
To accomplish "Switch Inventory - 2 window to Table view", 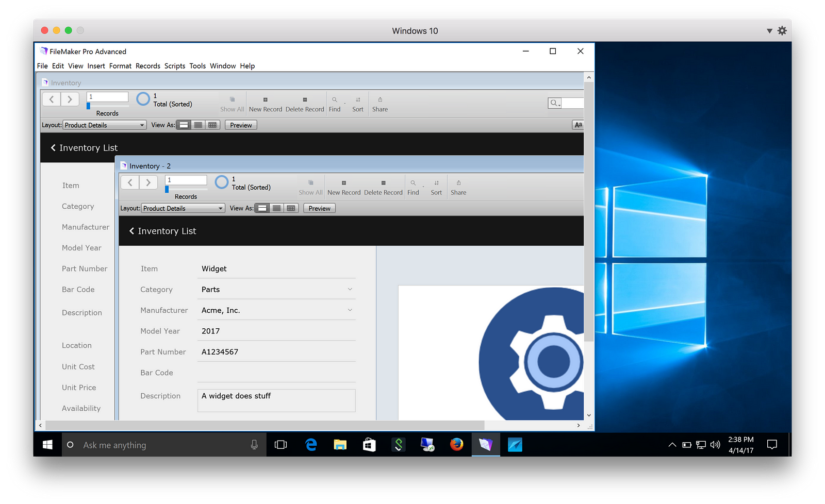I will tap(291, 208).
